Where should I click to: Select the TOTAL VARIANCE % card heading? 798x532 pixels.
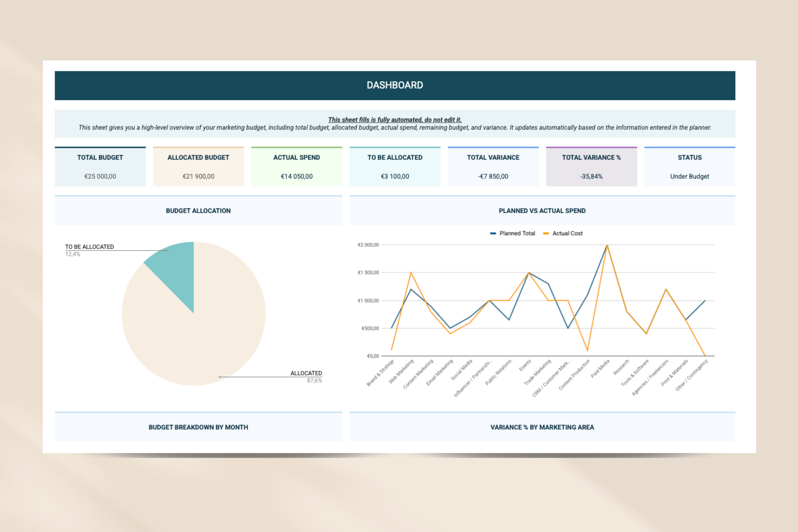coord(591,157)
